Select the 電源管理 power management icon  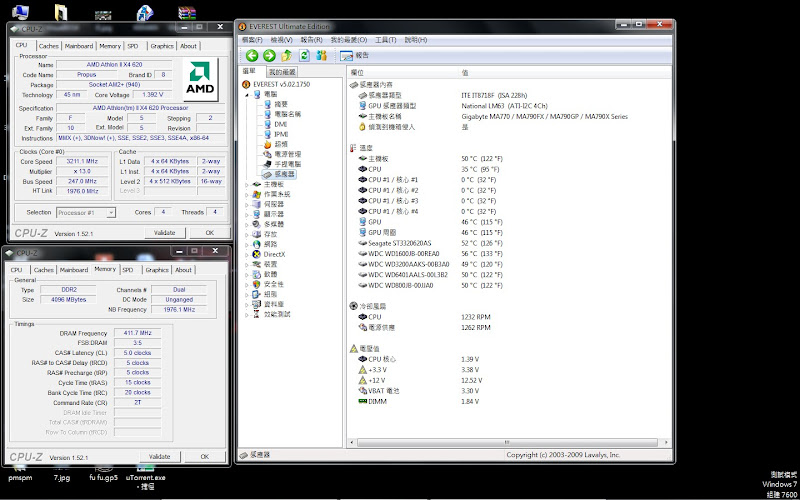tap(268, 154)
